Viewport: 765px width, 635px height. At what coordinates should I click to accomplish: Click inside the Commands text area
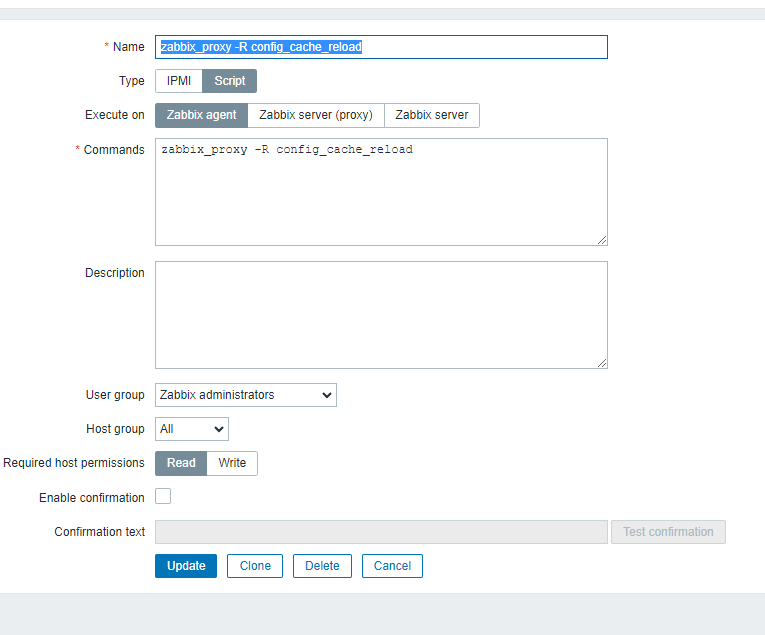381,192
